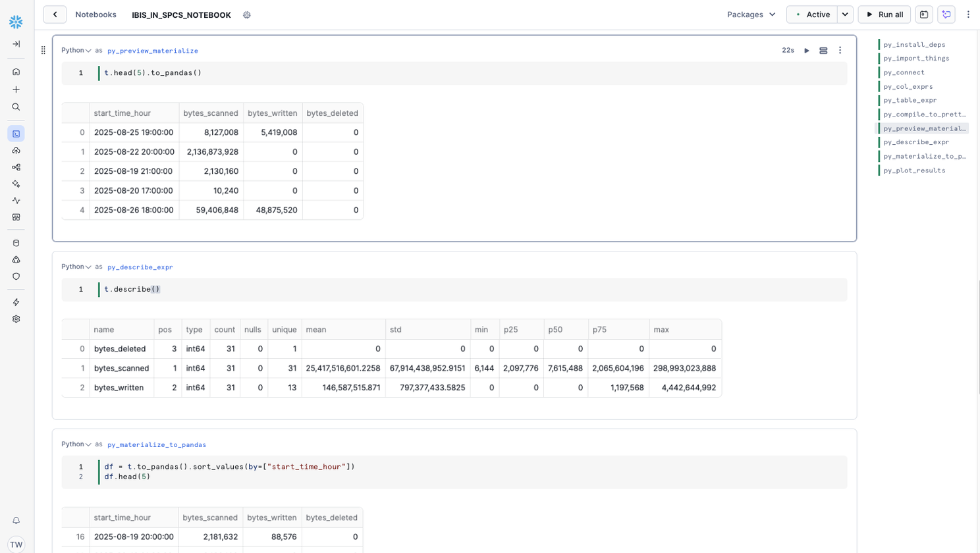
Task: Click the plus create icon in sidebar
Action: click(x=16, y=90)
